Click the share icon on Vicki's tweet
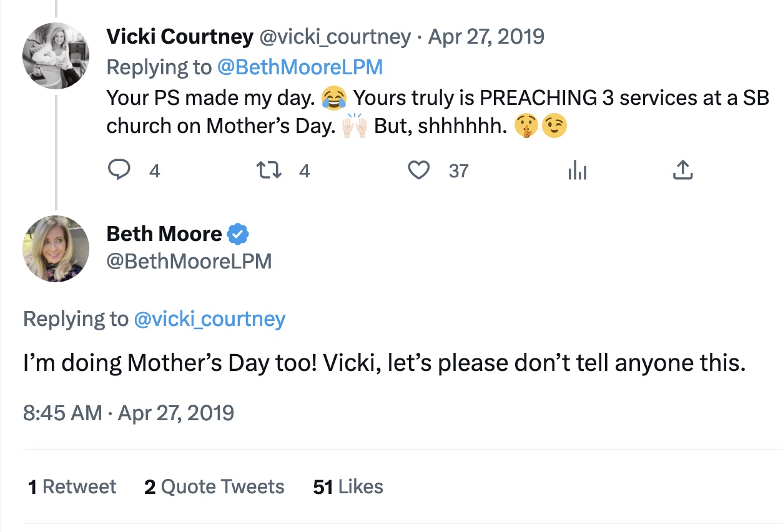Viewport: 783px width, 532px height. [682, 169]
